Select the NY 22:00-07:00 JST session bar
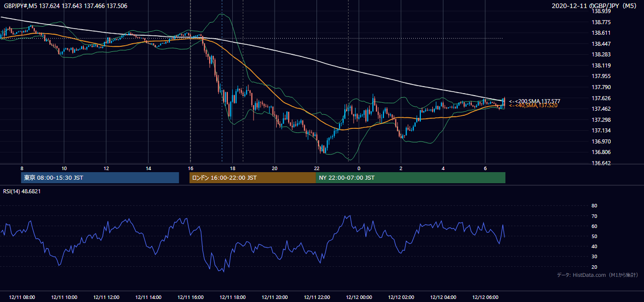Viewport: 644px width, 302px height. tap(411, 178)
